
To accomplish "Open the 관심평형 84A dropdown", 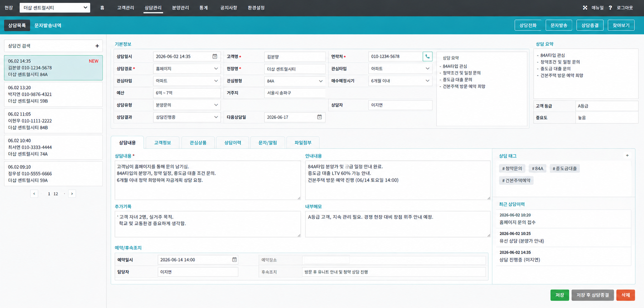I will (x=295, y=81).
